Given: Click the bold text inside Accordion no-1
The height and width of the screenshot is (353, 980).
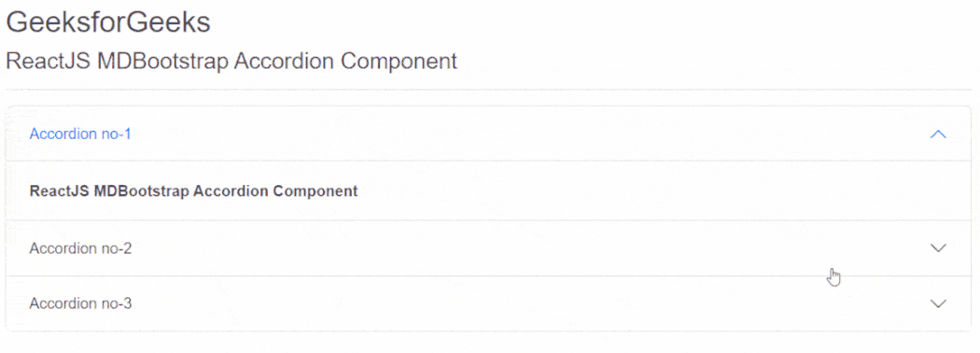Looking at the screenshot, I should (194, 191).
